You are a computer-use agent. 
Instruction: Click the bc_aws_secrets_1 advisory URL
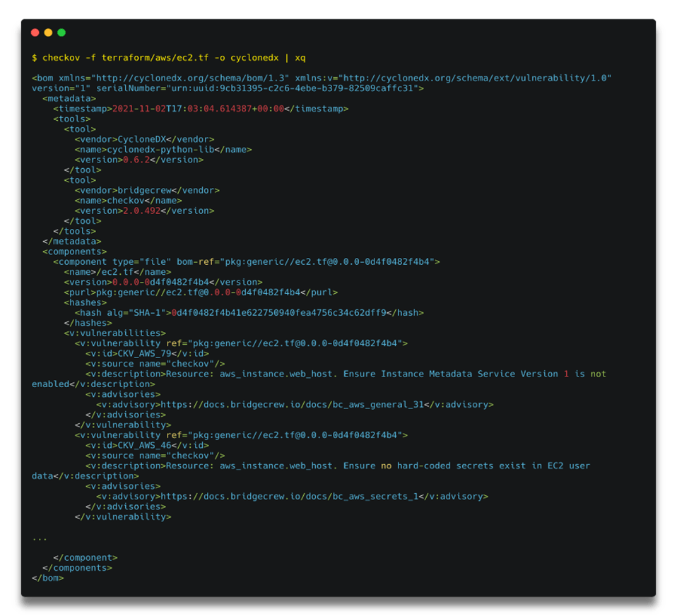(290, 497)
